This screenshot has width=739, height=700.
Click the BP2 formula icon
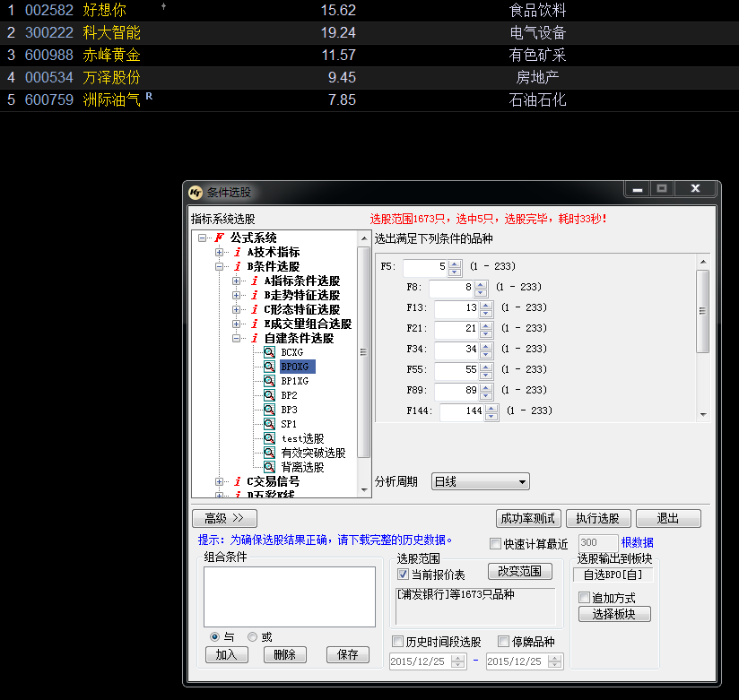(269, 395)
